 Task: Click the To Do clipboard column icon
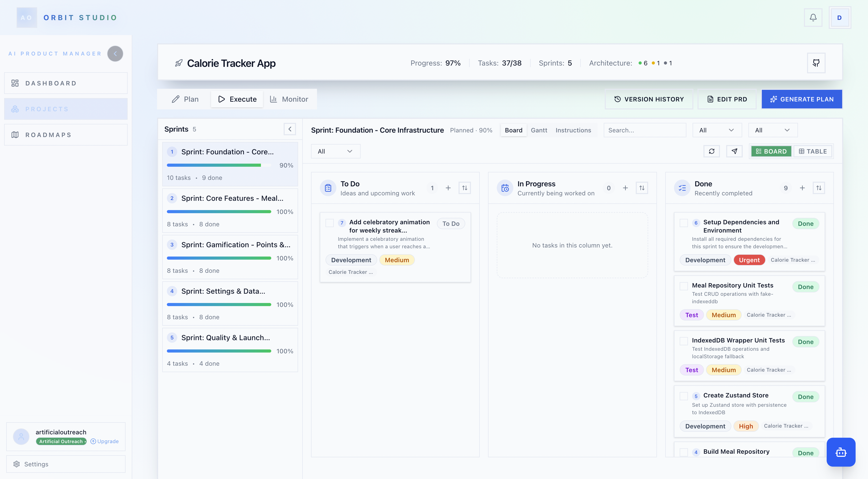coord(328,188)
